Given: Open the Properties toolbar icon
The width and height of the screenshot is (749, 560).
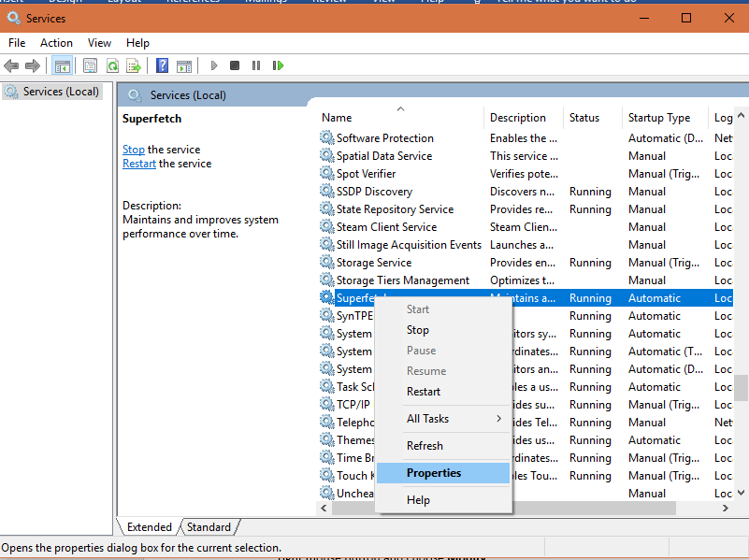Looking at the screenshot, I should click(90, 65).
